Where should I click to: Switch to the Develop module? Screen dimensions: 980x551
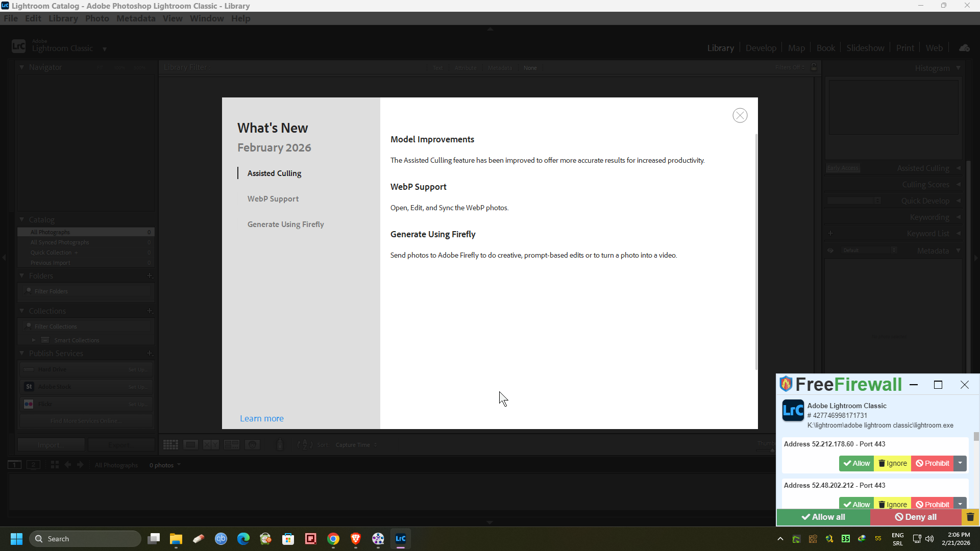(761, 48)
